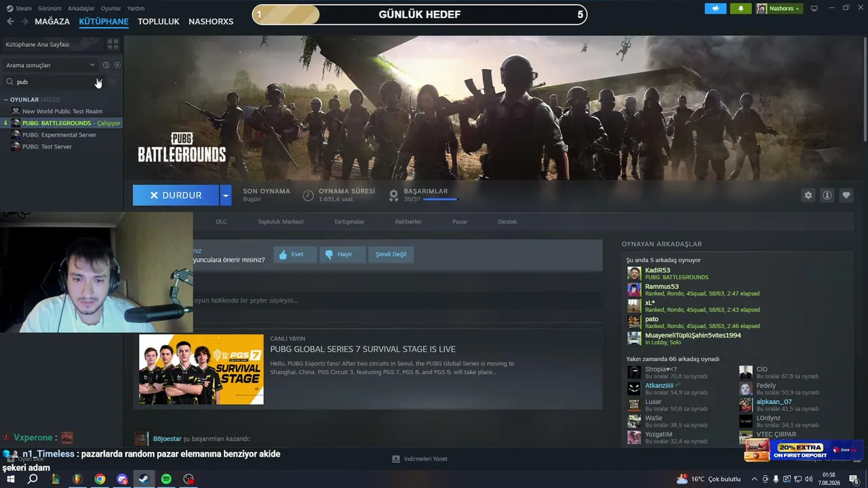Open the Nashorxs account dropdown
The image size is (868, 488).
point(778,8)
